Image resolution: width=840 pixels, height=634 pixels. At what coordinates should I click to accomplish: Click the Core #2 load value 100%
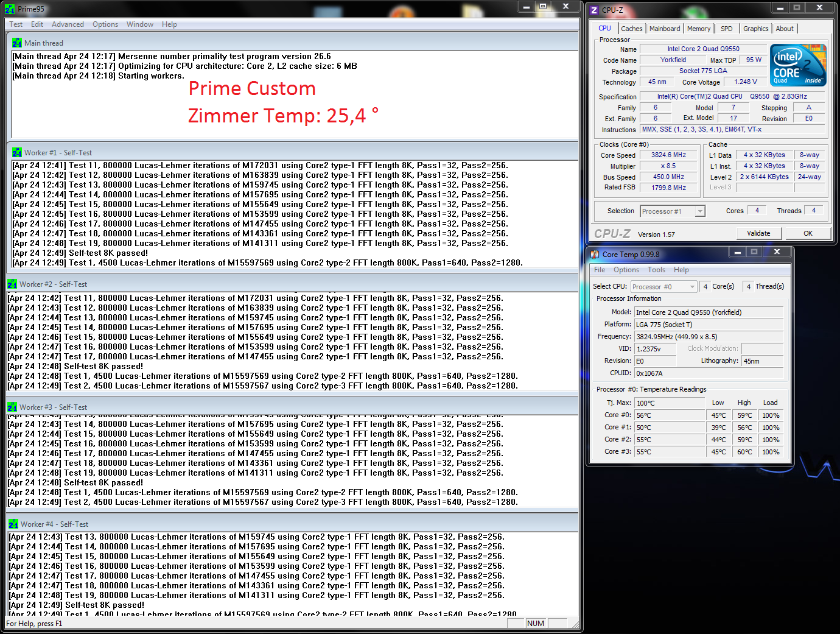[x=771, y=440]
